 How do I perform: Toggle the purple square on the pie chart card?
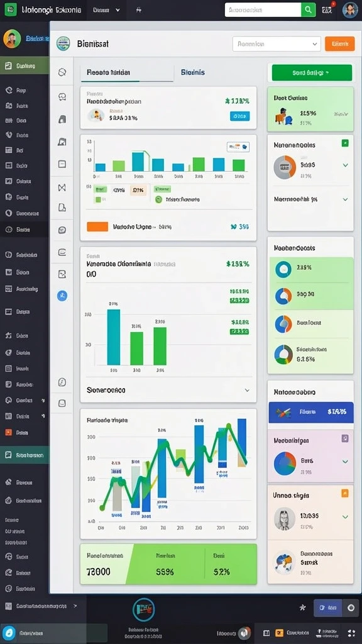click(345, 438)
